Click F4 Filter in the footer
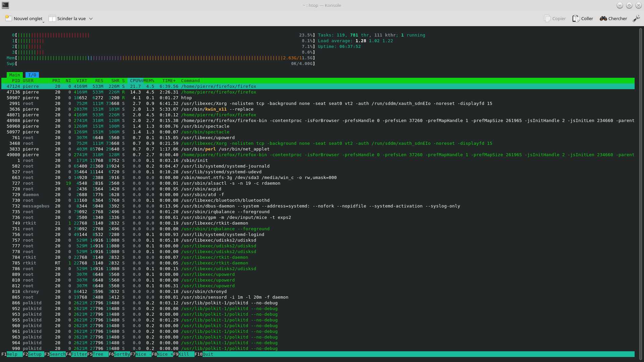Image resolution: width=644 pixels, height=362 pixels. [x=76, y=354]
